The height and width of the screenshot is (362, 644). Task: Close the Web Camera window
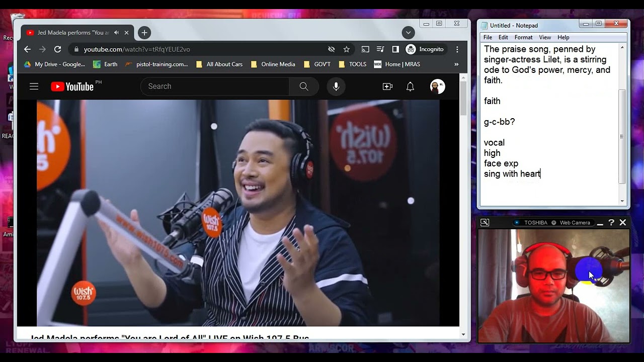(x=623, y=222)
